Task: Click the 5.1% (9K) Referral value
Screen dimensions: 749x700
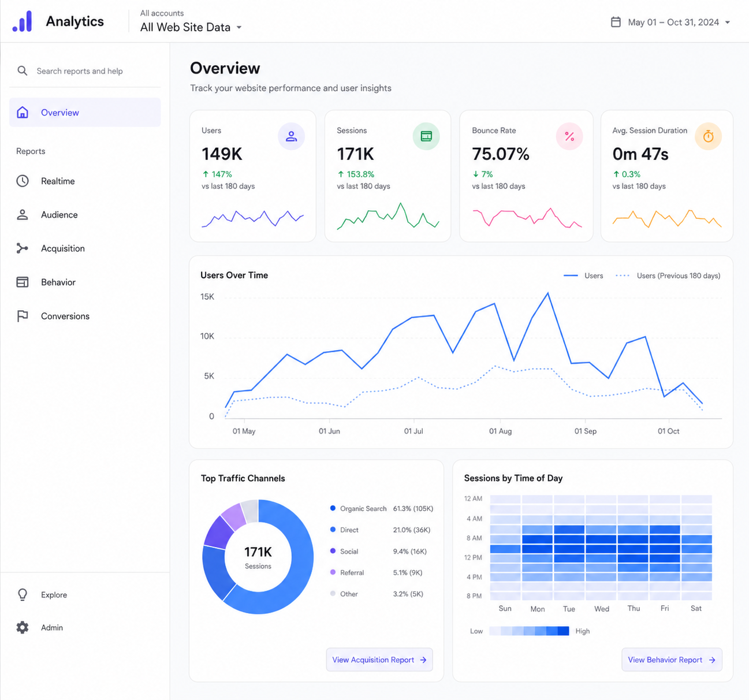Action: [408, 573]
